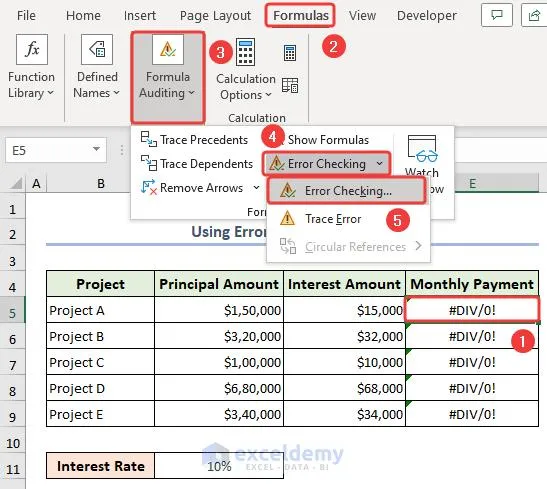The width and height of the screenshot is (547, 489).
Task: Open the Name Box dropdown arrow
Action: (x=96, y=150)
